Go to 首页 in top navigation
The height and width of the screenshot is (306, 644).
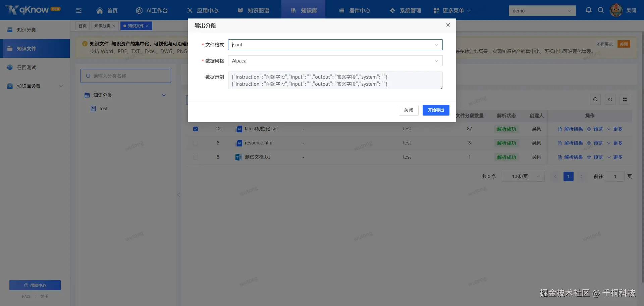[107, 11]
